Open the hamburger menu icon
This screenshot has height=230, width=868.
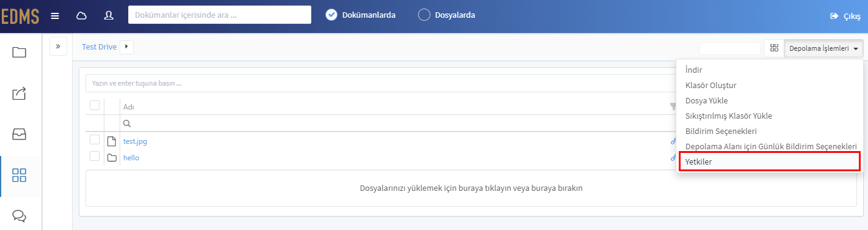point(55,16)
